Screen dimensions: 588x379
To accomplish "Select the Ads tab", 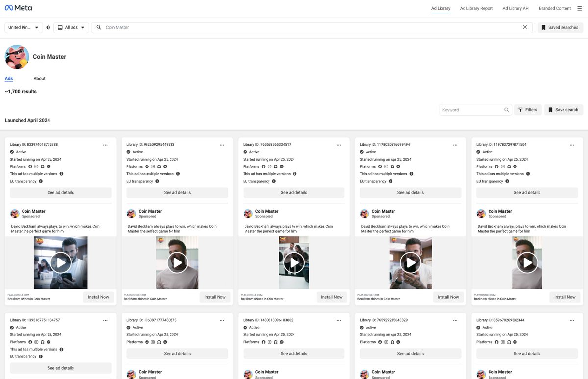I will (9, 78).
